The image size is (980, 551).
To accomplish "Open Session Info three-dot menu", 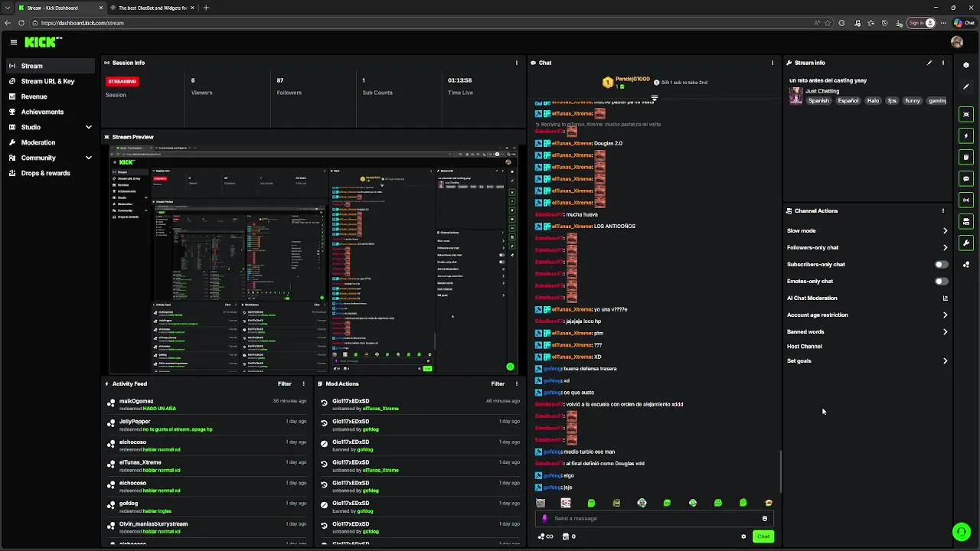I will point(517,63).
